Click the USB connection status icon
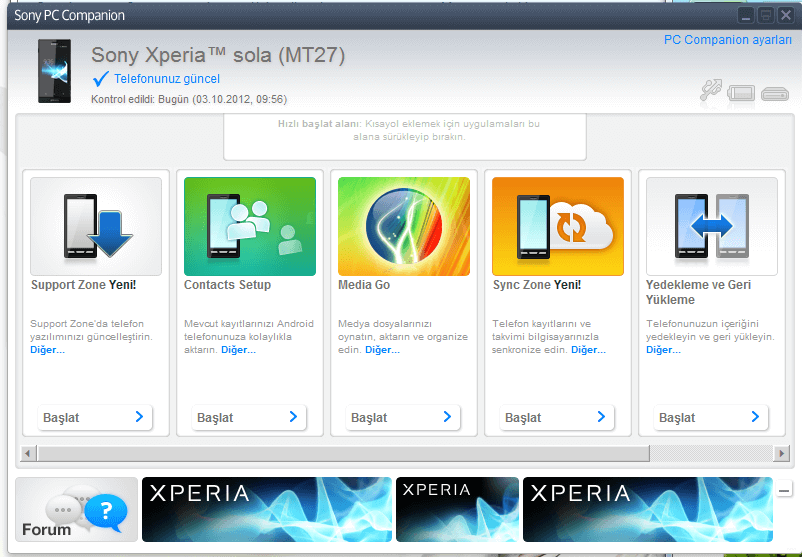This screenshot has height=557, width=802. click(711, 91)
